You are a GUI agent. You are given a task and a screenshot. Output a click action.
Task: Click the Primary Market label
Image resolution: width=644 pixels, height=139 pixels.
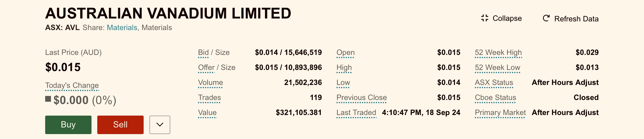pyautogui.click(x=500, y=112)
